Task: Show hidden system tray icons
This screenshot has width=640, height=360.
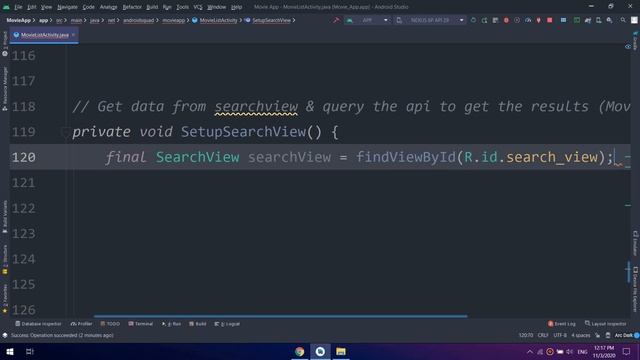Action: click(529, 351)
